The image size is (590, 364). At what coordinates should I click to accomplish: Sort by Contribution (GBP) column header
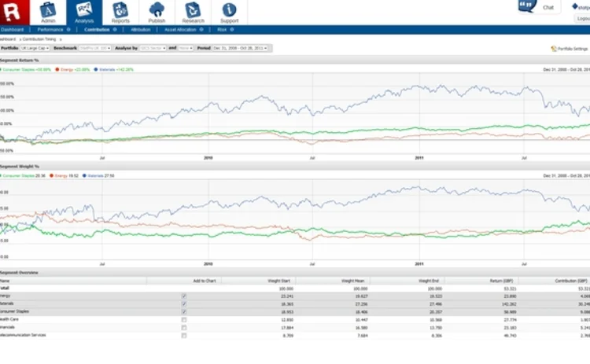[x=571, y=281]
